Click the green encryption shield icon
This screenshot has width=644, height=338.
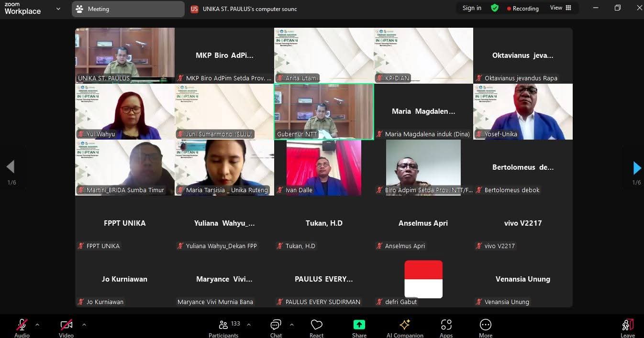point(495,8)
